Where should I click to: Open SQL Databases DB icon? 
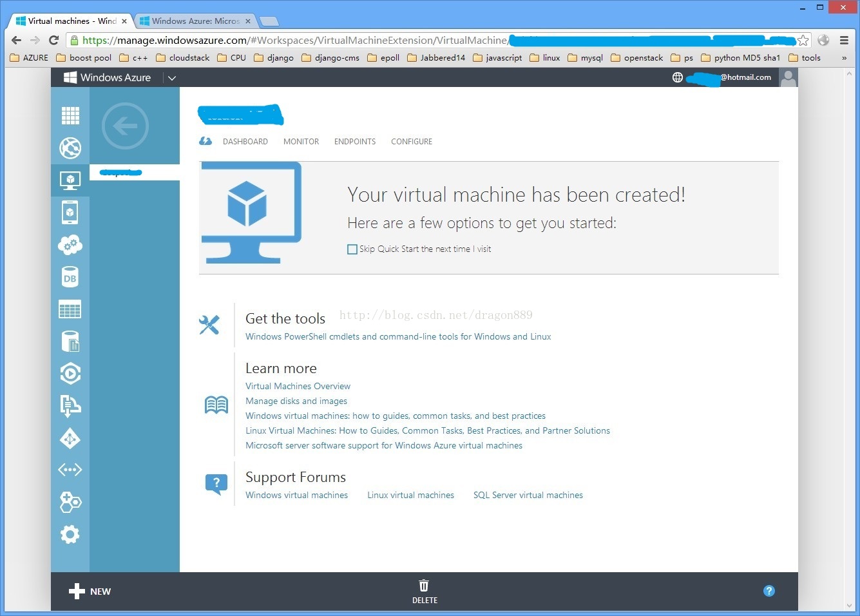point(70,278)
